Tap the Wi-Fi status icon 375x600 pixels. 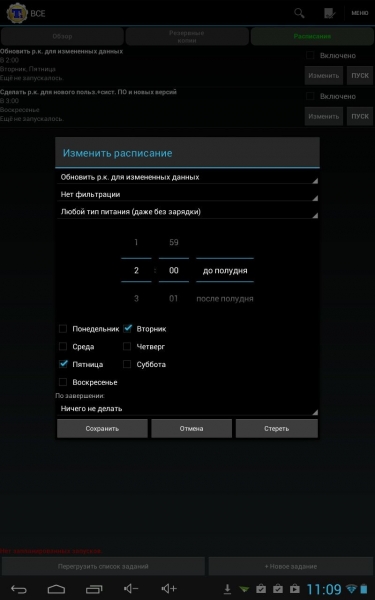click(x=351, y=589)
